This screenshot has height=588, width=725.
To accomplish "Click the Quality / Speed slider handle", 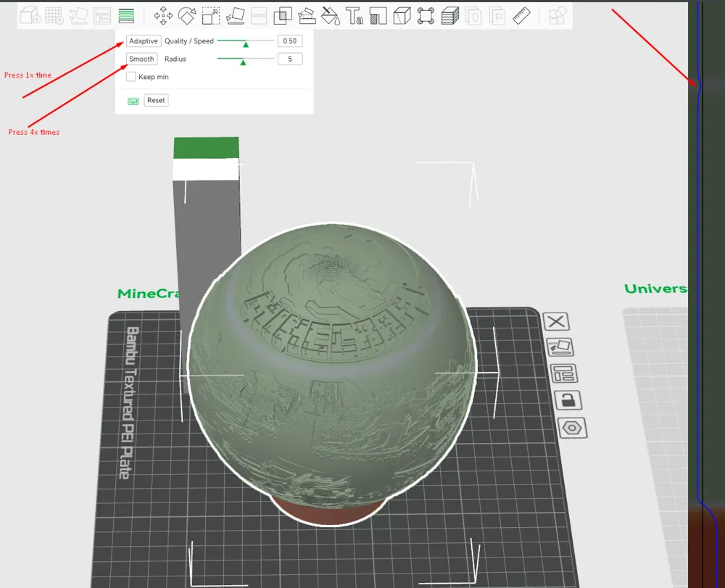I will (x=246, y=44).
